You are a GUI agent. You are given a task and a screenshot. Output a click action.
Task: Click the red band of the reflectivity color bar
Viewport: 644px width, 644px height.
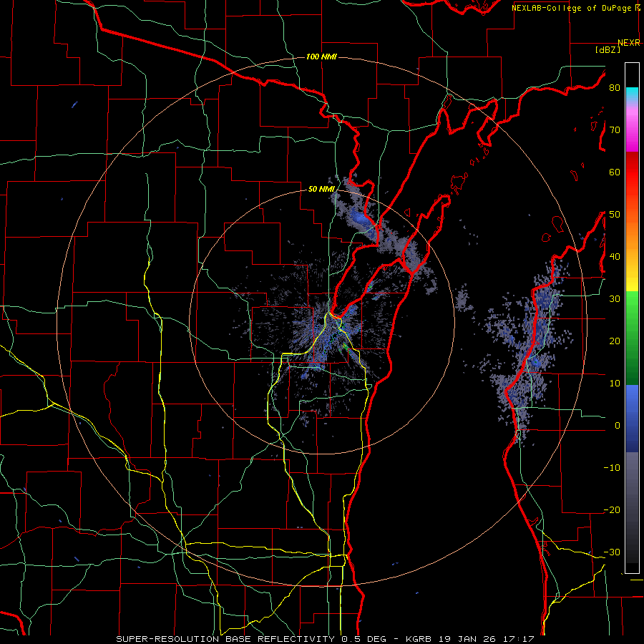click(x=632, y=182)
